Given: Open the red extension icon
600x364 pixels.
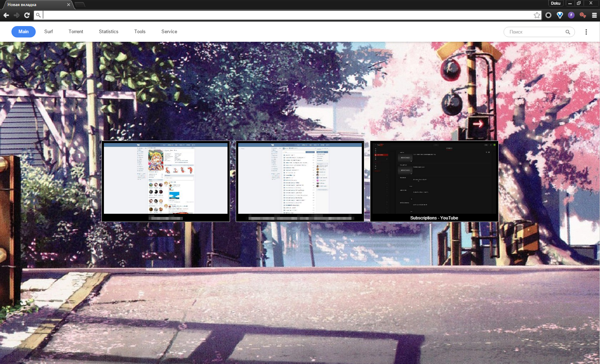Looking at the screenshot, I should tap(582, 15).
